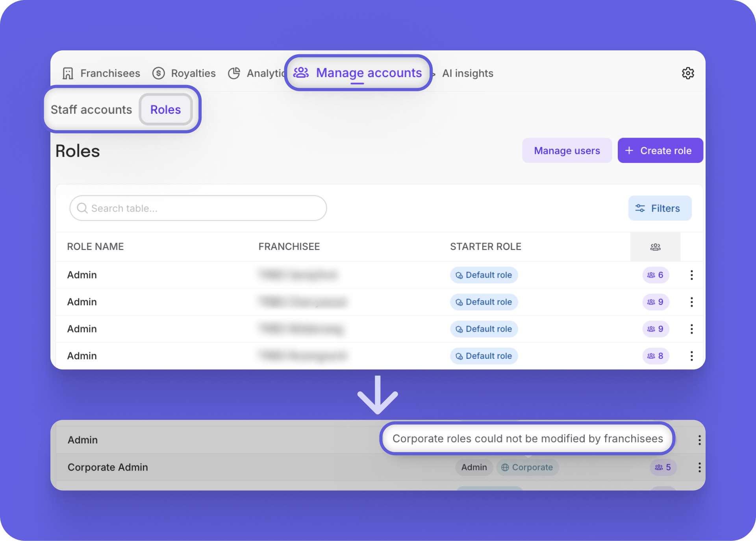Click the Royalties dollar icon
The height and width of the screenshot is (541, 756).
(158, 73)
